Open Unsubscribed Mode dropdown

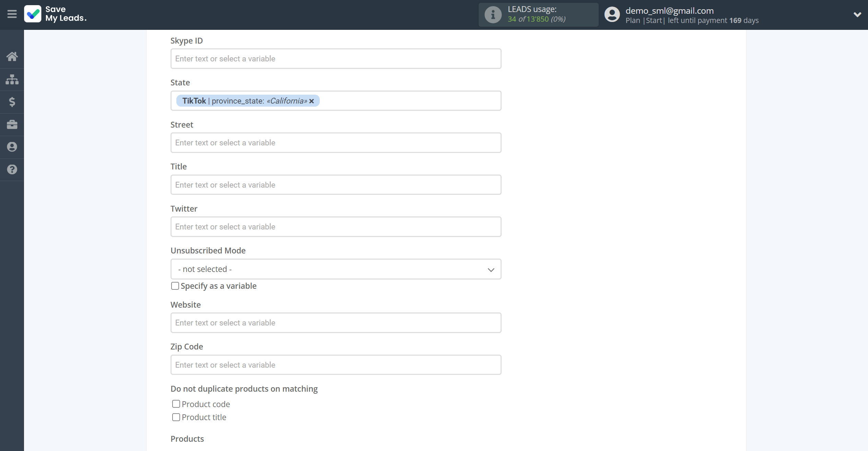tap(336, 269)
